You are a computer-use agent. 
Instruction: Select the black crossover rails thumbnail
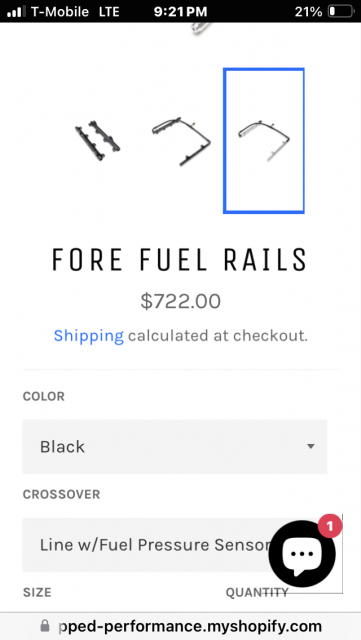coord(181,141)
